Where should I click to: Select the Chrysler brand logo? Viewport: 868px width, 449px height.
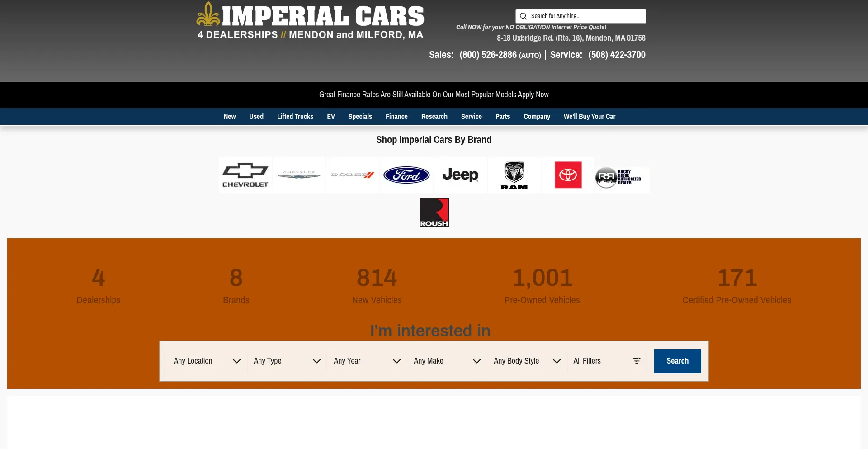[299, 175]
